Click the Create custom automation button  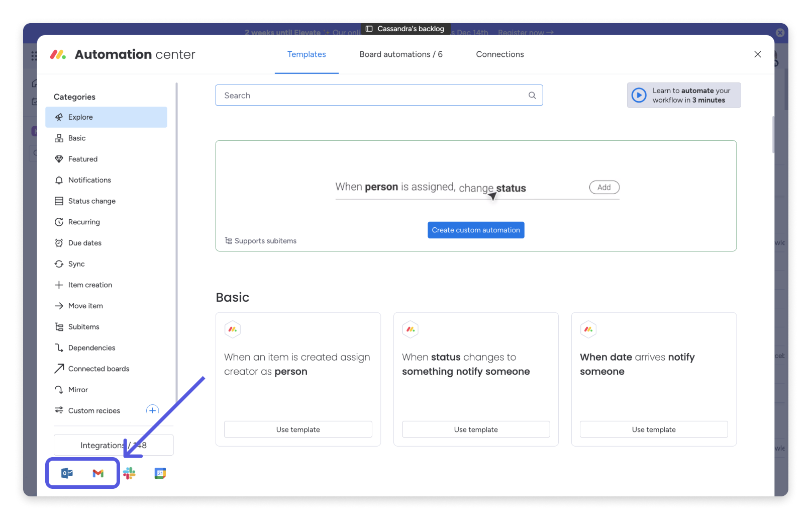[475, 230]
